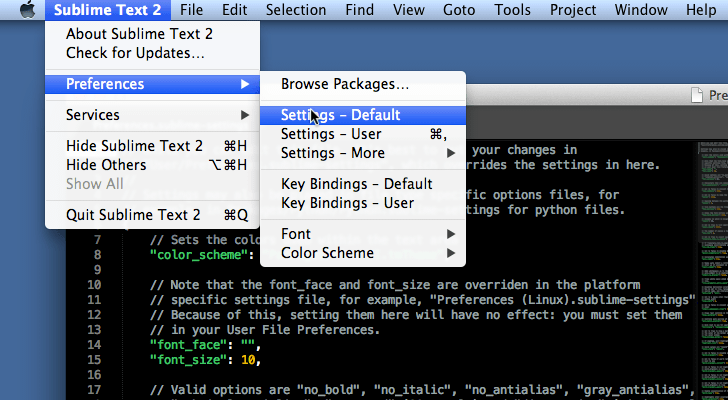Select Check for Updates…
Image resolution: width=728 pixels, height=400 pixels.
pyautogui.click(x=152, y=53)
